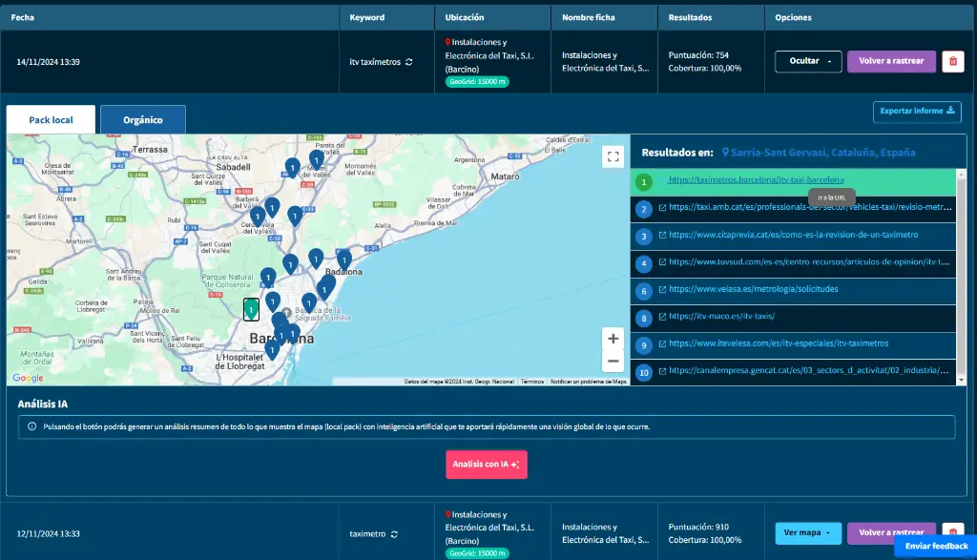Viewport: 977px width, 560px height.
Task: Toggle map fullscreen view
Action: 613,156
